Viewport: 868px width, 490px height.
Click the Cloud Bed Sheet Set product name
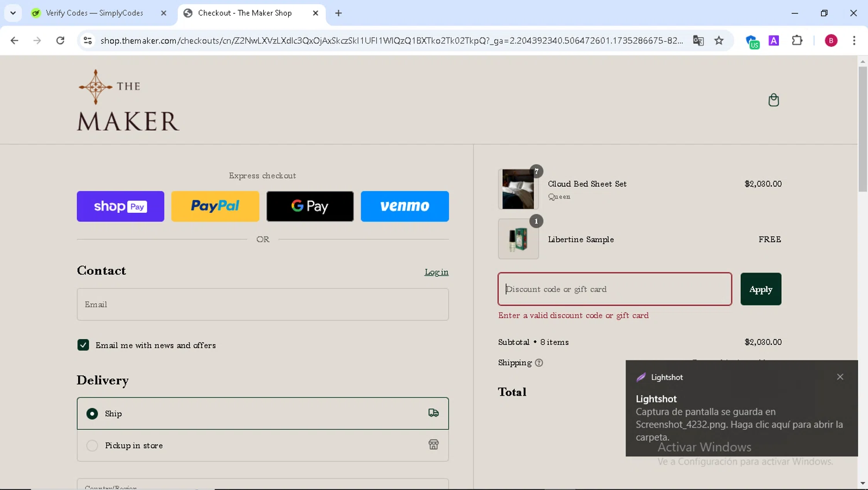[x=587, y=184]
